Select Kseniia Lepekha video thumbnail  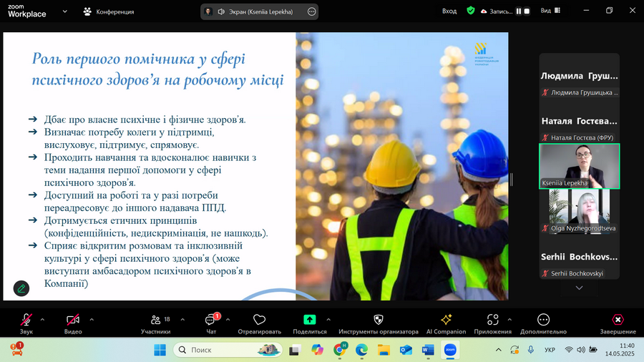click(579, 166)
